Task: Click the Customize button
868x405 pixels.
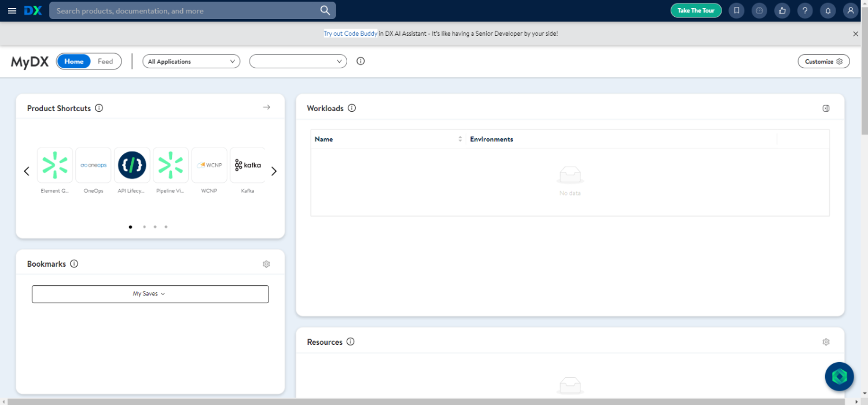Action: click(823, 61)
